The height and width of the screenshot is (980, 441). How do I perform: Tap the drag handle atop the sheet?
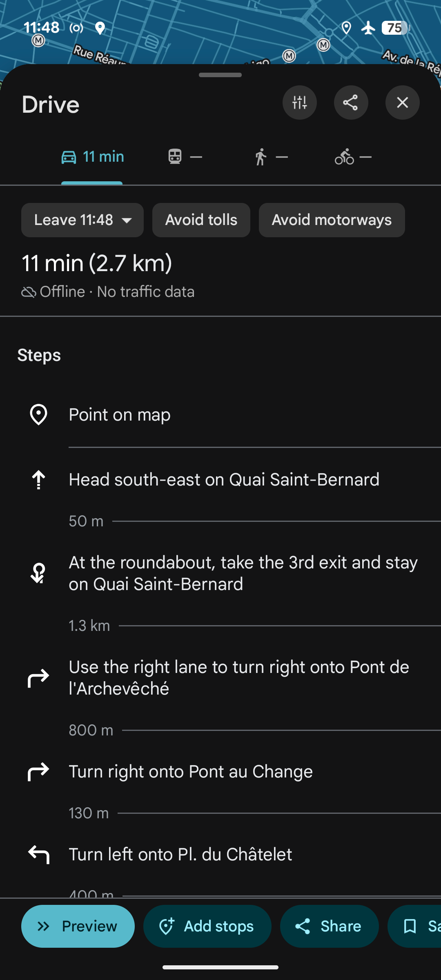click(220, 75)
